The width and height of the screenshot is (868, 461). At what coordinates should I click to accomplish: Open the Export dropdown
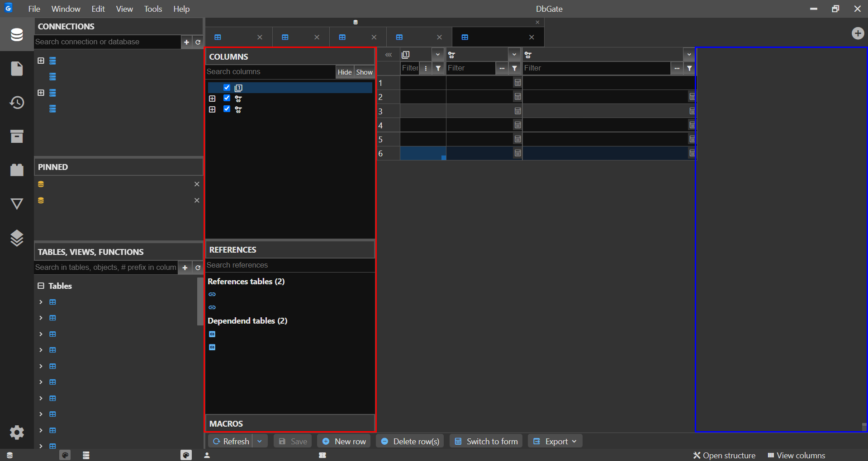555,441
